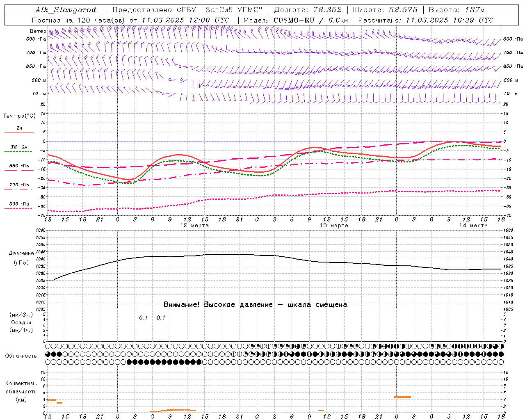Select the 14 марта date label
Image resolution: width=525 pixels, height=420 pixels.
click(473, 226)
